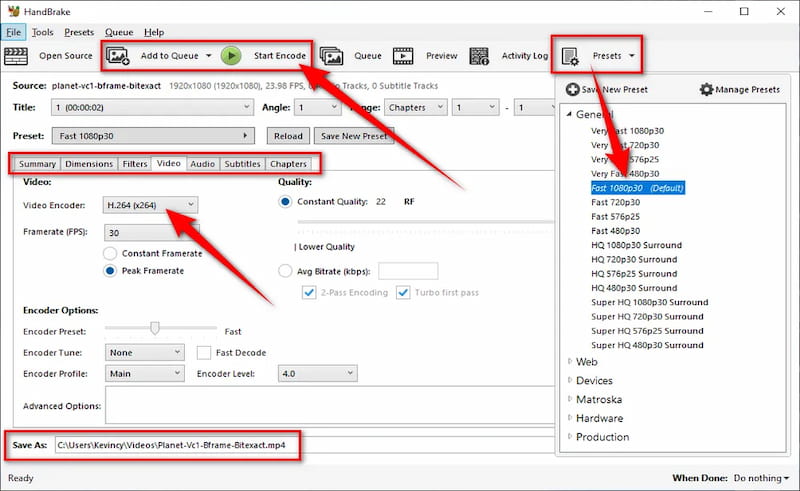
Task: Select Avg Bitrate radio button
Action: [285, 271]
